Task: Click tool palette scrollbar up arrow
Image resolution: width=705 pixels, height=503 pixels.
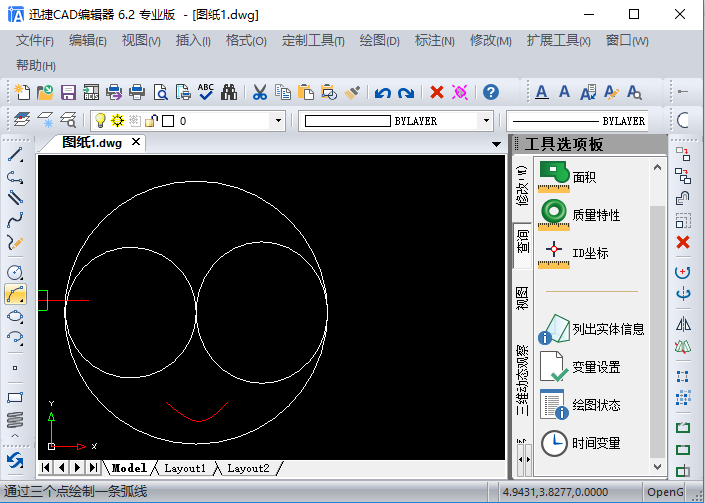Action: tap(657, 167)
